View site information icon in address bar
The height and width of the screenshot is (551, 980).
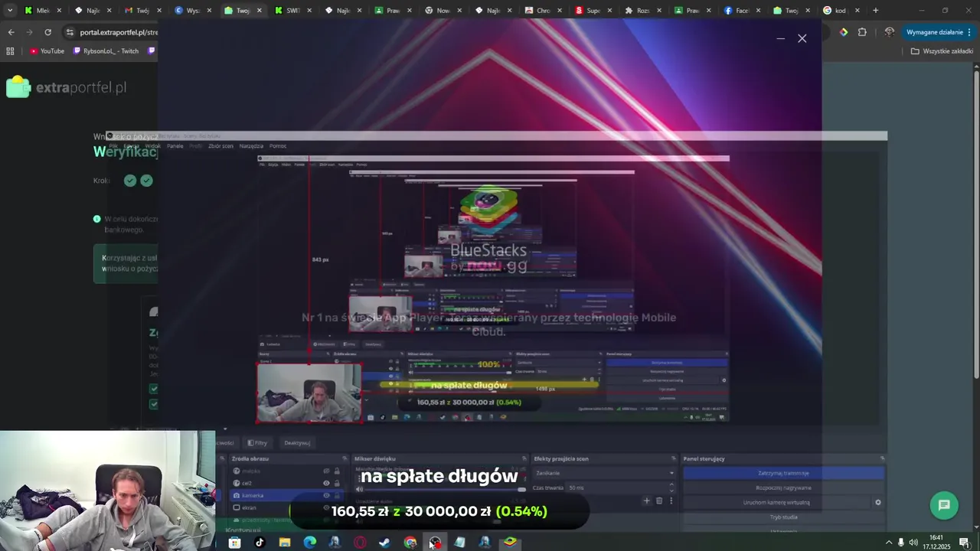pyautogui.click(x=70, y=32)
